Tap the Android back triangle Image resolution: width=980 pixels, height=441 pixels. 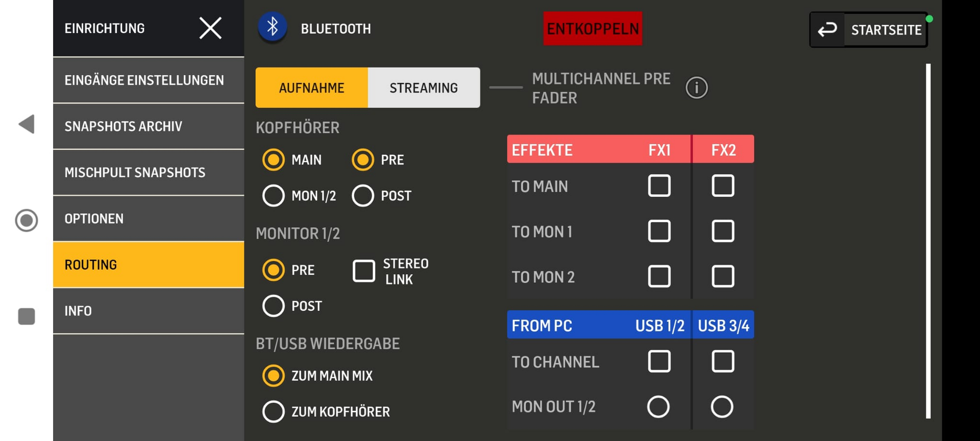pyautogui.click(x=27, y=124)
